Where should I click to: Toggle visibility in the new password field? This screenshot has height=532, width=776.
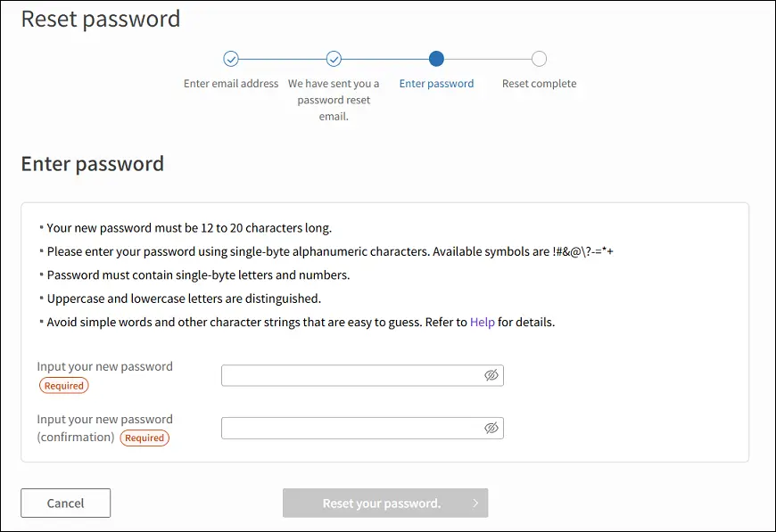(x=491, y=375)
